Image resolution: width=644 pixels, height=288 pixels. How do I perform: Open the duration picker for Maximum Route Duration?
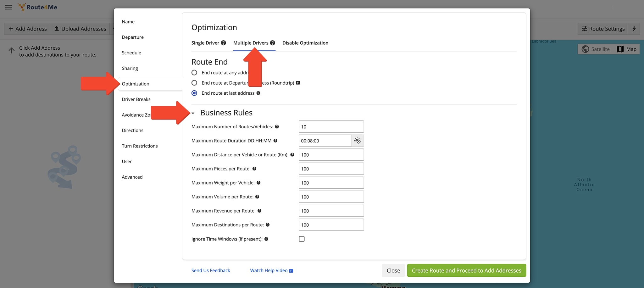pos(358,141)
